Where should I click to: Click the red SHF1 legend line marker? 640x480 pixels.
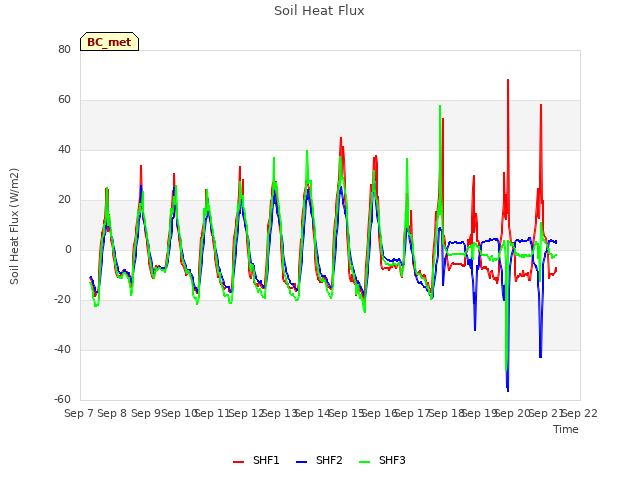click(238, 461)
